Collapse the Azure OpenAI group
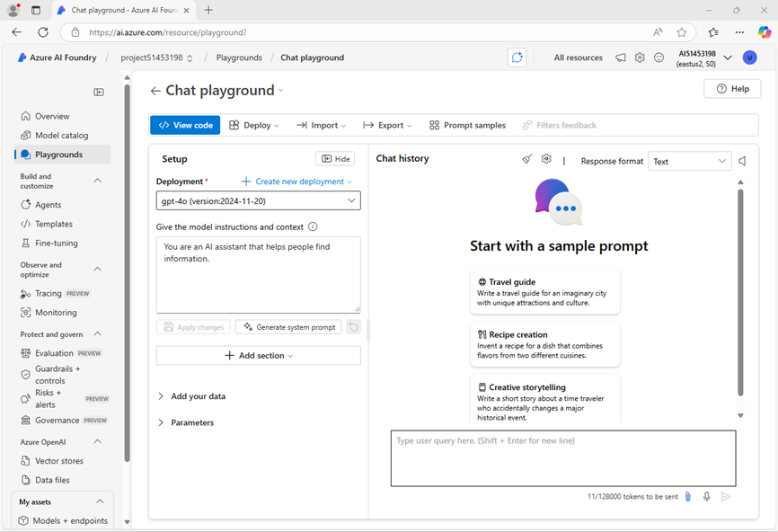 98,441
